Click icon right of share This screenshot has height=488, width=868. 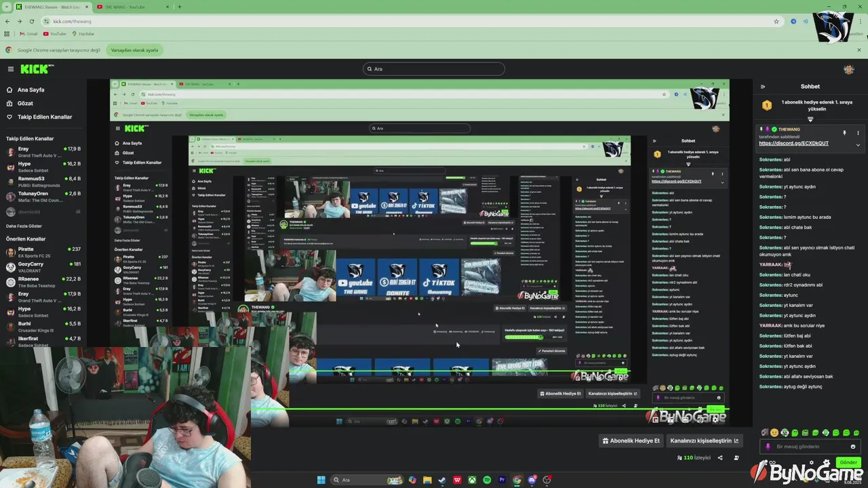(736, 457)
